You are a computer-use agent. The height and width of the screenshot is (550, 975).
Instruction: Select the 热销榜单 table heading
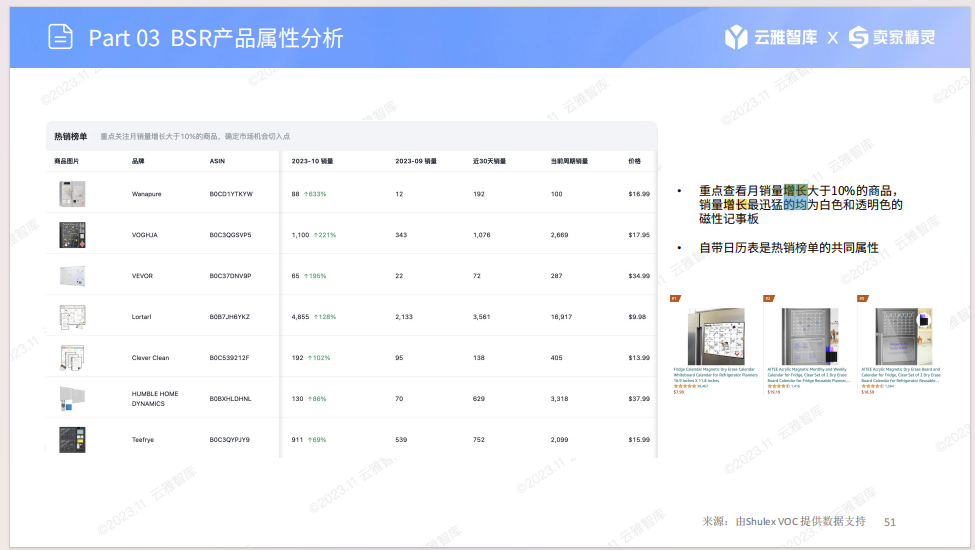(x=70, y=136)
